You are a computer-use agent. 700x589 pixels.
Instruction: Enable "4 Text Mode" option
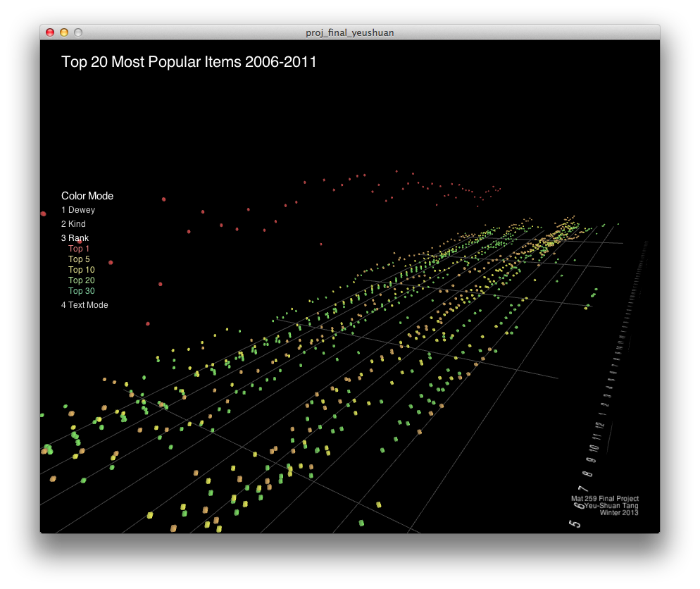point(85,305)
